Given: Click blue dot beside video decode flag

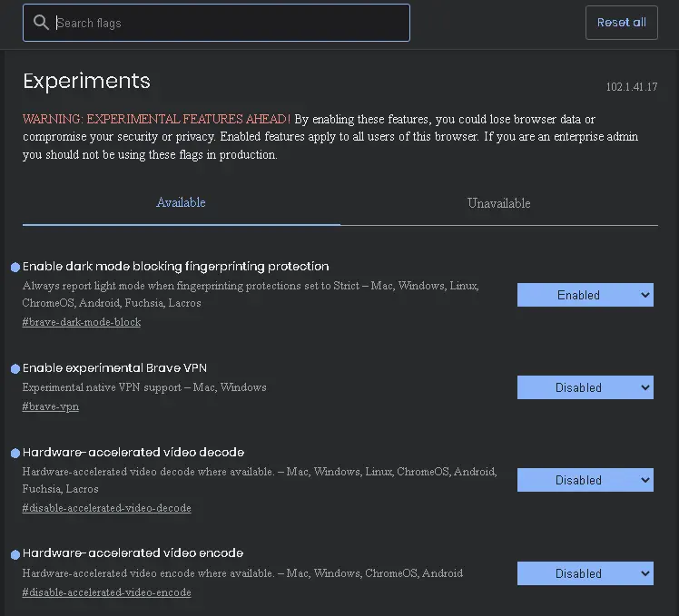Looking at the screenshot, I should click(x=15, y=454).
